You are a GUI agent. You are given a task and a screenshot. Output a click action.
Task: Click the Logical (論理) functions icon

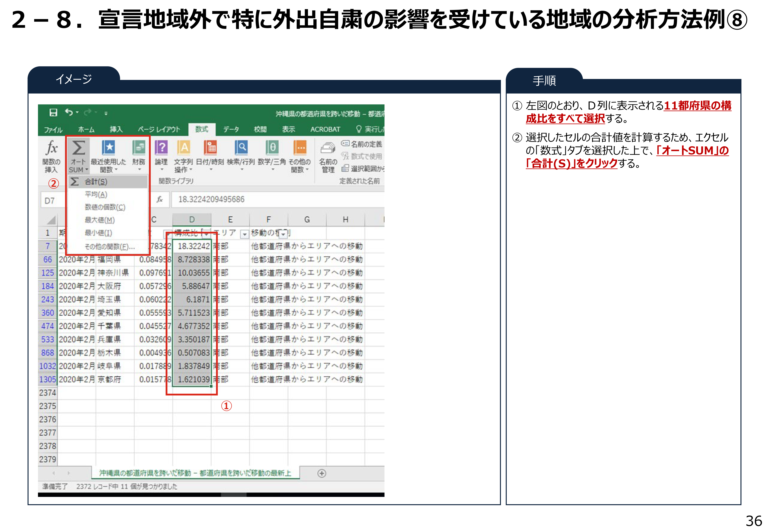[x=161, y=148]
